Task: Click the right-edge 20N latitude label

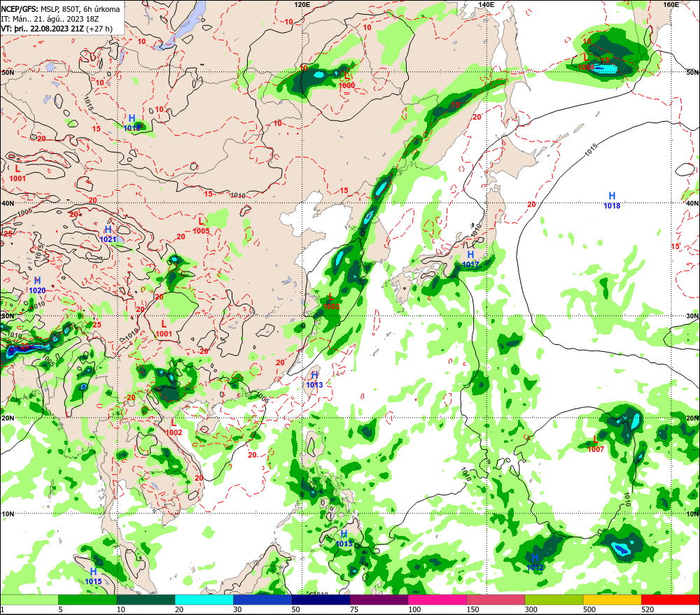Action: pyautogui.click(x=692, y=418)
